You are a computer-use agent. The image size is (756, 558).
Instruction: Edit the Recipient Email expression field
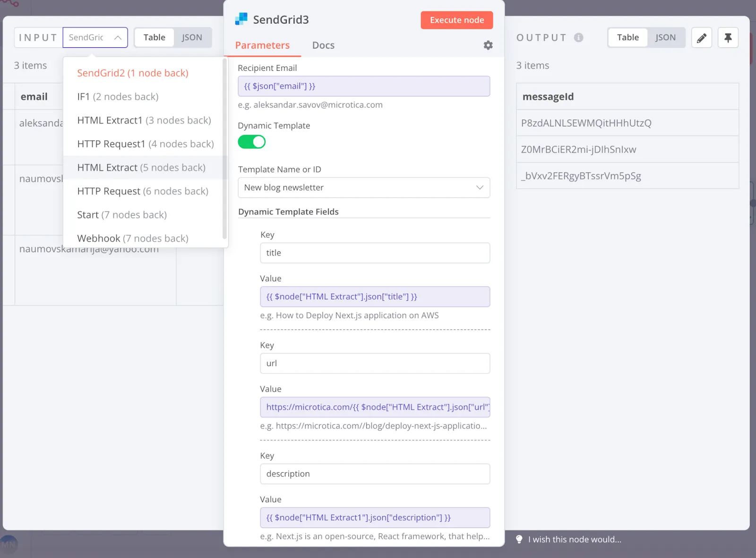[364, 86]
